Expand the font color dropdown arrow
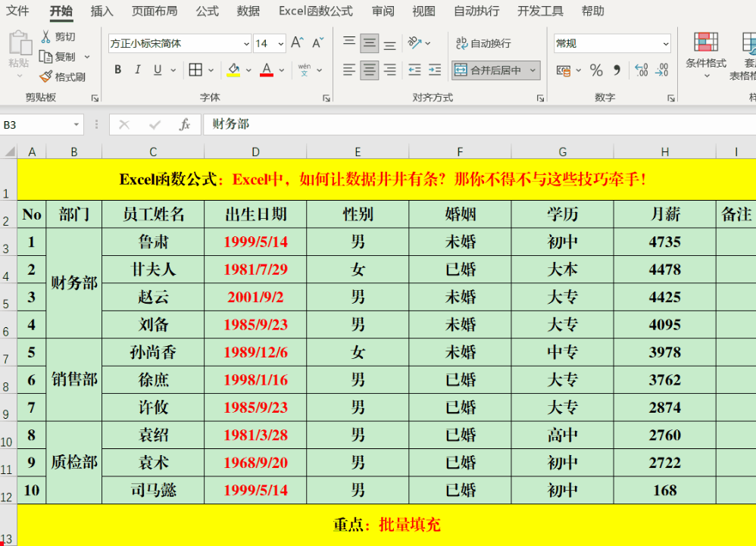The image size is (756, 546). click(x=282, y=70)
